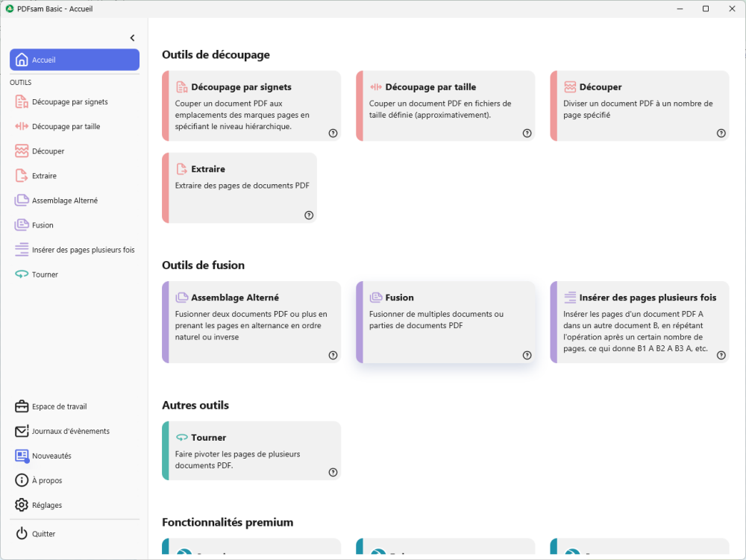Image resolution: width=746 pixels, height=560 pixels.
Task: Close the PDFsam Basic window
Action: pos(732,8)
